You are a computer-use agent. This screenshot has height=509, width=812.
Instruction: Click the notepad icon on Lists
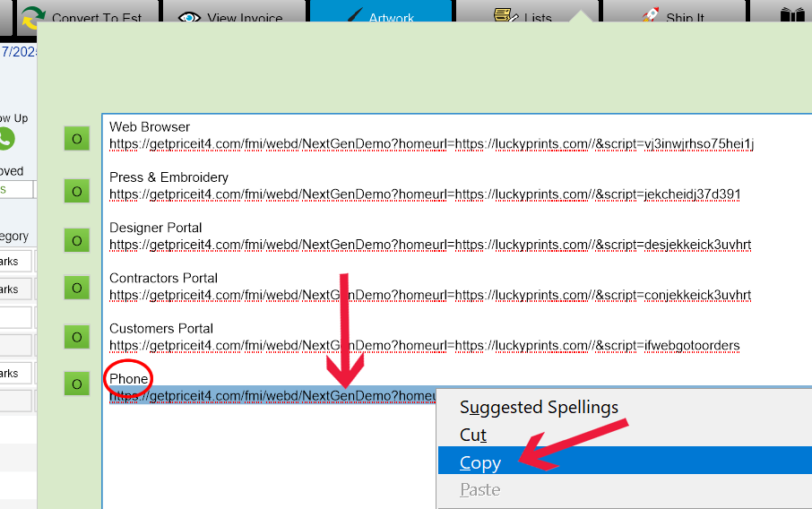coord(505,14)
